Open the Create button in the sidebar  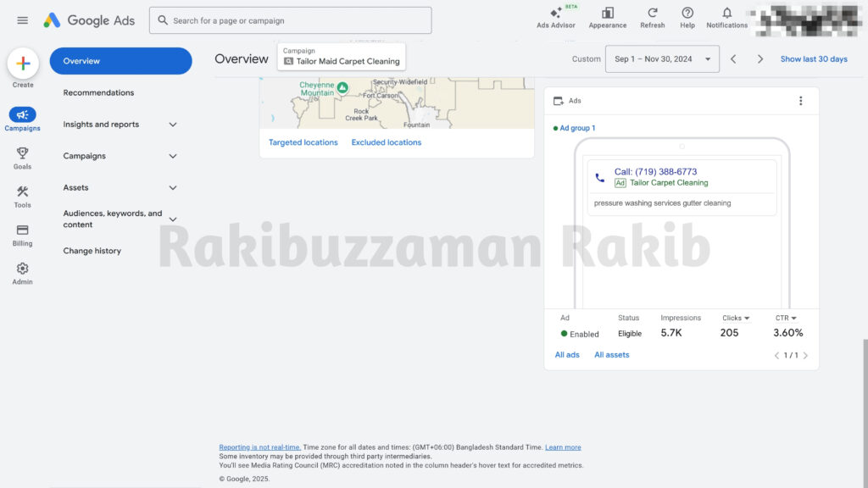(x=22, y=64)
